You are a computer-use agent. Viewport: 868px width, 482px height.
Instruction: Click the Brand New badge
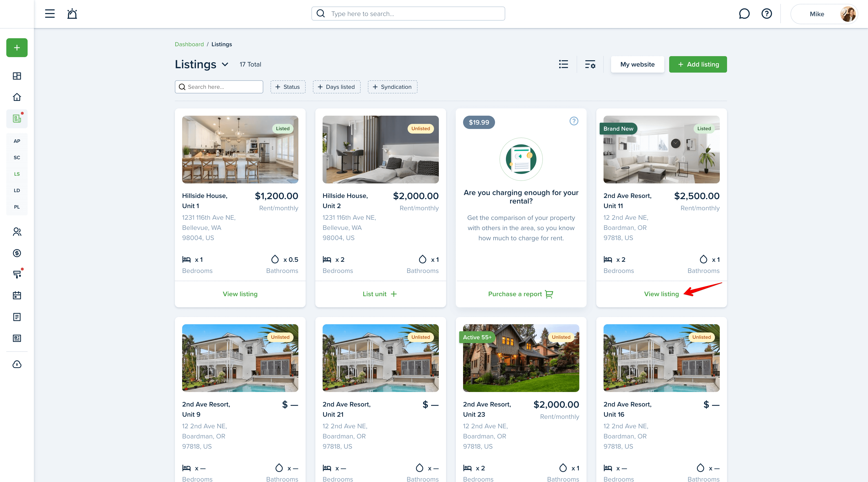click(618, 128)
